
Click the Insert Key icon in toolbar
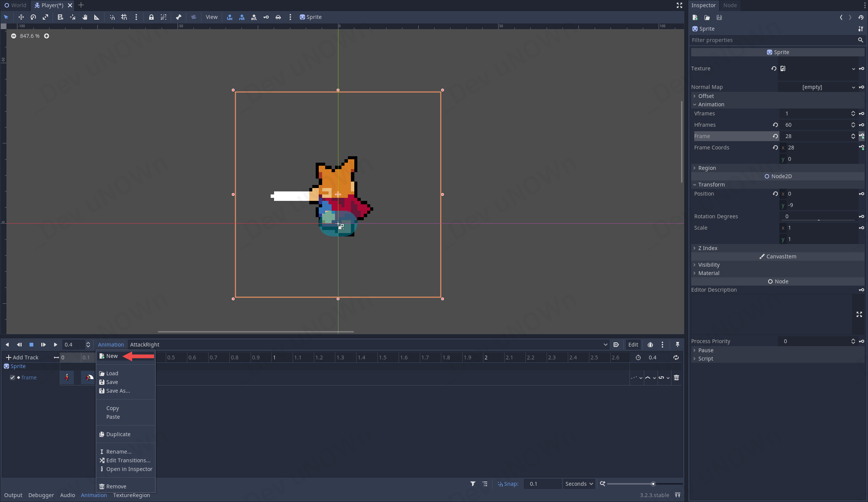266,17
